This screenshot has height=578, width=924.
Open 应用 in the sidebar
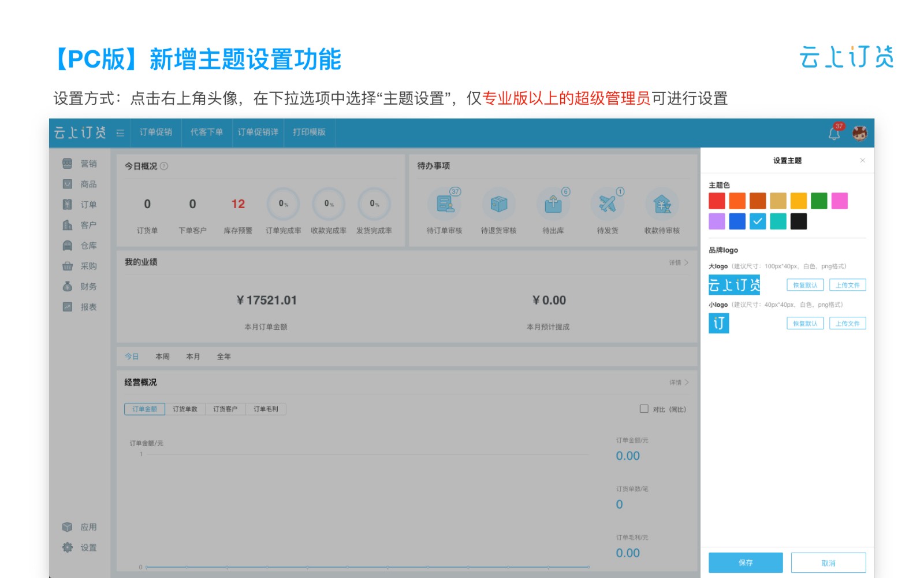pos(80,527)
